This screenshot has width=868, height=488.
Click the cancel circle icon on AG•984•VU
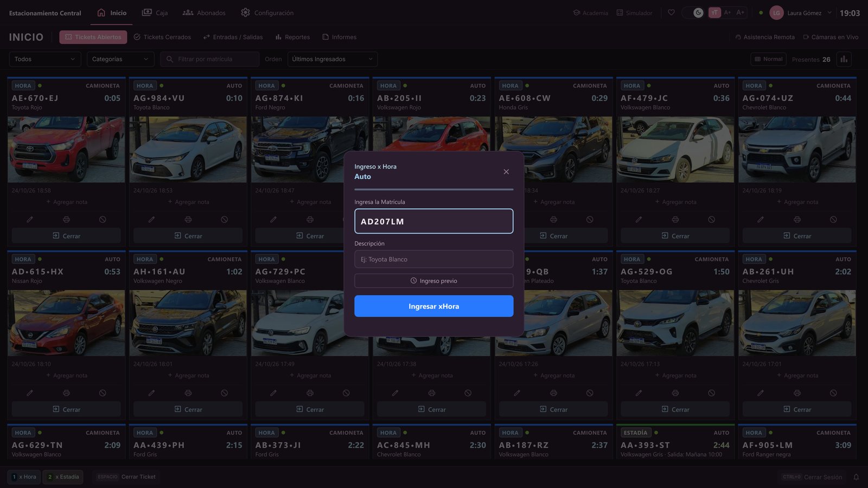[x=224, y=220]
